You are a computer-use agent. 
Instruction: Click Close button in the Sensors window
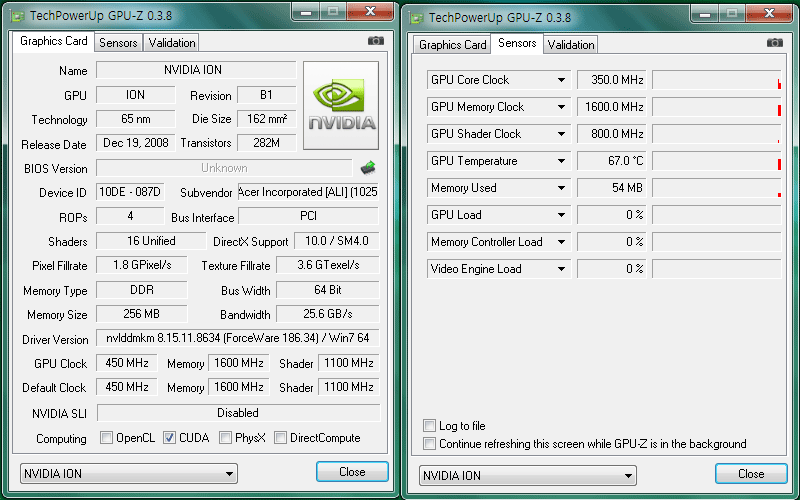(x=751, y=474)
